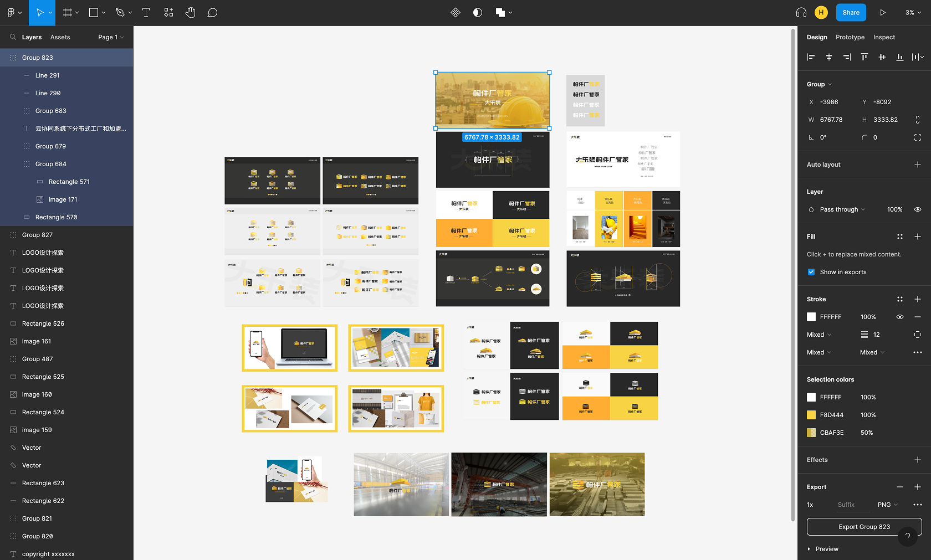This screenshot has height=560, width=931.
Task: Click the Share button
Action: 851,13
